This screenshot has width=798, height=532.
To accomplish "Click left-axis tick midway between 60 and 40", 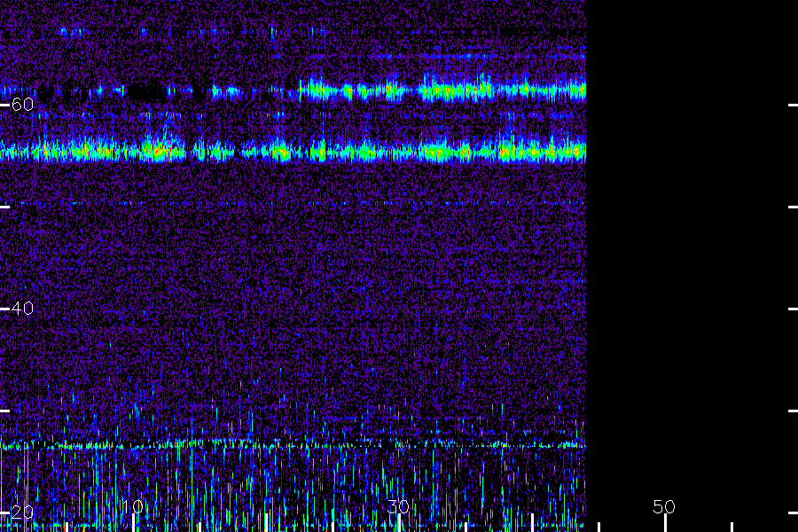I will (4, 207).
